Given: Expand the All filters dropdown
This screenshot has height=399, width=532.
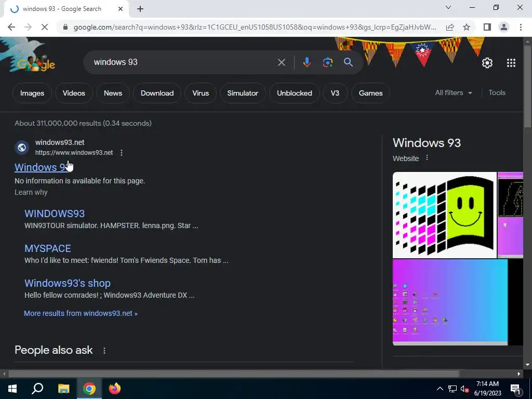Looking at the screenshot, I should click(454, 92).
